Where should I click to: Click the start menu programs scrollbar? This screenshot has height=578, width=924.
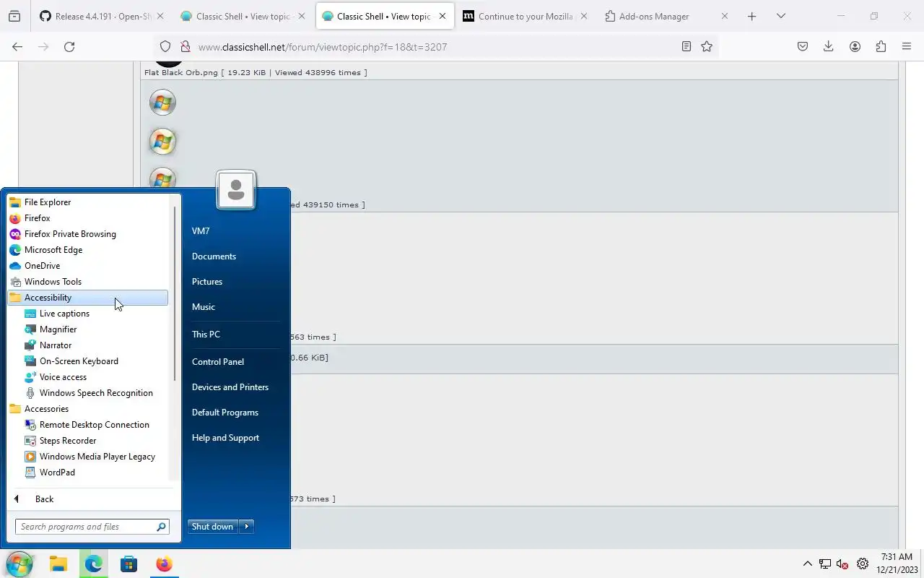coord(174,293)
